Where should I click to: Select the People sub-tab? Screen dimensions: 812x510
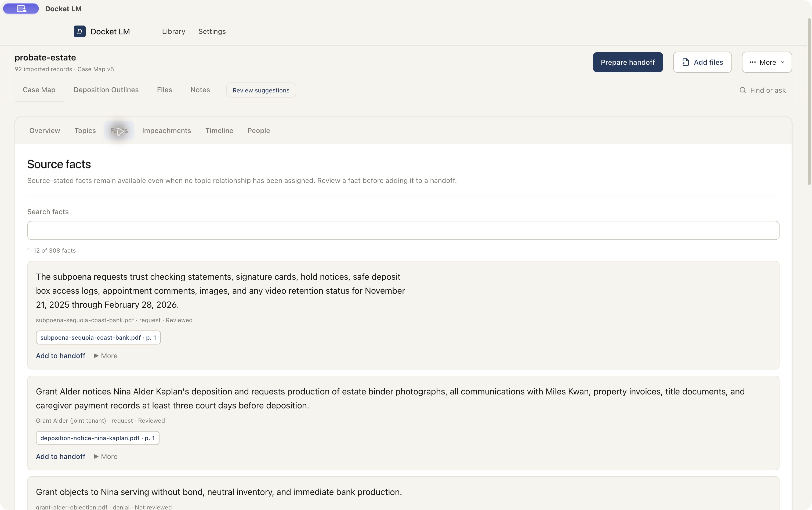[259, 131]
